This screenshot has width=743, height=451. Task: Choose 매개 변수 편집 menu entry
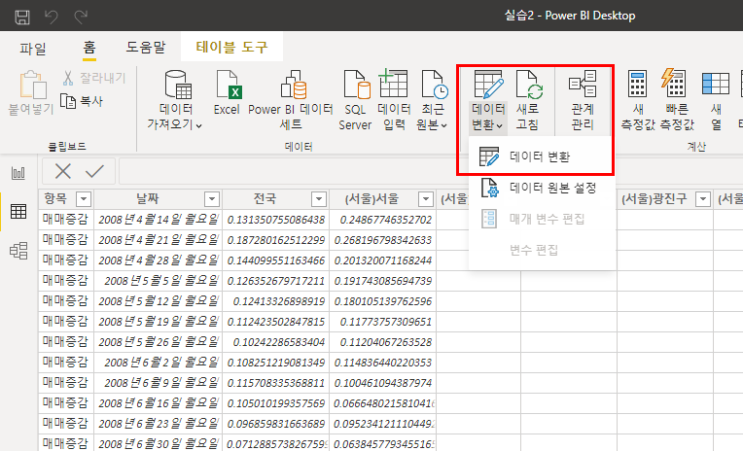click(x=542, y=219)
